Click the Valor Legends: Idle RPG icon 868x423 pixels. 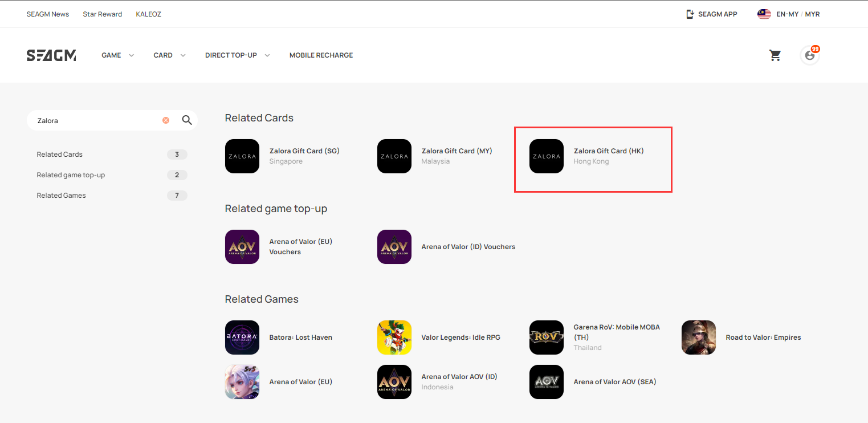(394, 337)
